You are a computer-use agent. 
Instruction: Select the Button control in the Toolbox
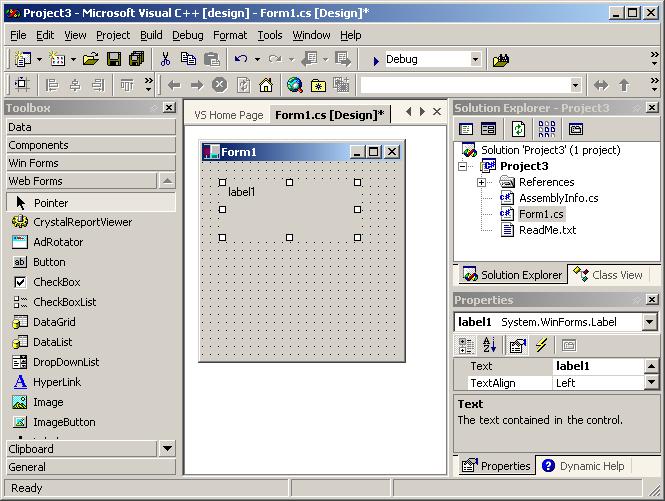click(x=49, y=262)
